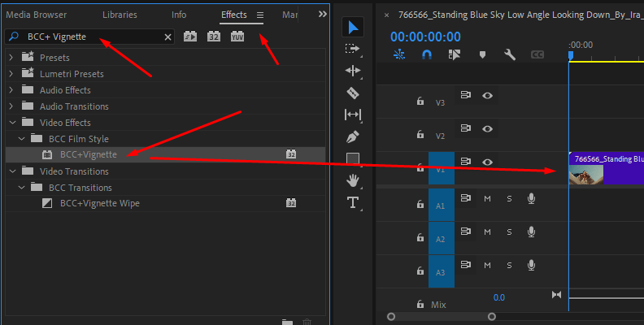Viewport: 644px width, 325px height.
Task: Filter by Accelerated Effects icon
Action: pyautogui.click(x=189, y=37)
